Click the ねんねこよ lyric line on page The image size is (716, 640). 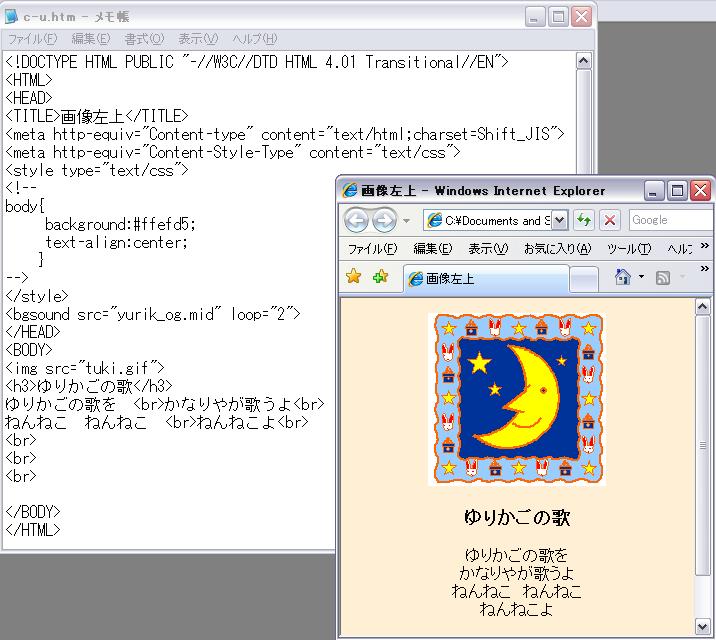pyautogui.click(x=516, y=609)
